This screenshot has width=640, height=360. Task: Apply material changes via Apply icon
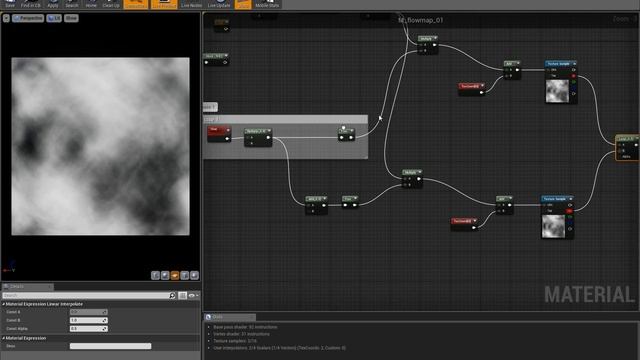(53, 4)
